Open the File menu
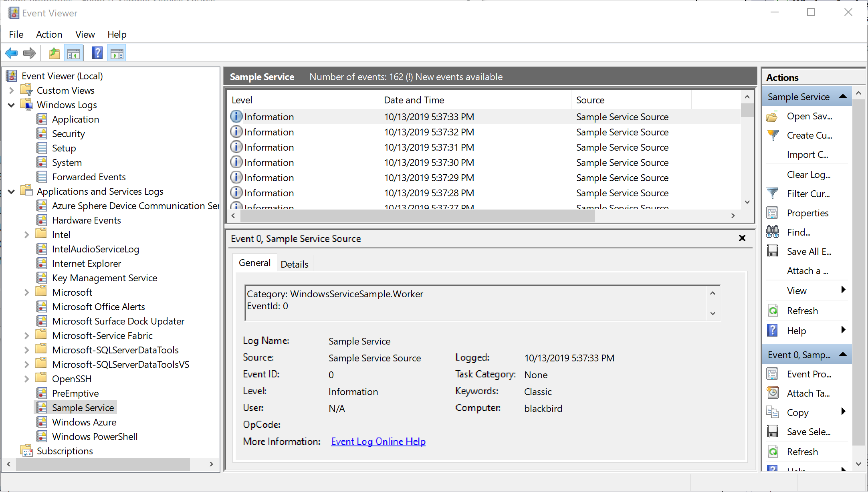The image size is (868, 492). pyautogui.click(x=16, y=34)
